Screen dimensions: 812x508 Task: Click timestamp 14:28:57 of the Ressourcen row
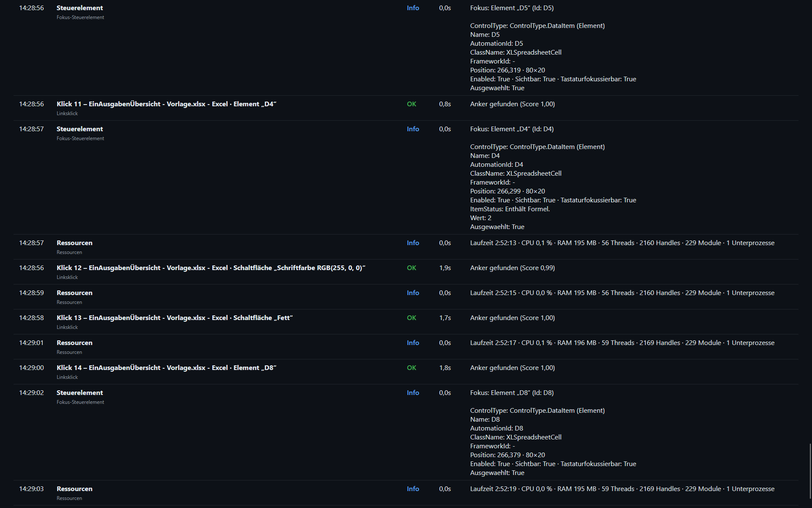coord(31,243)
